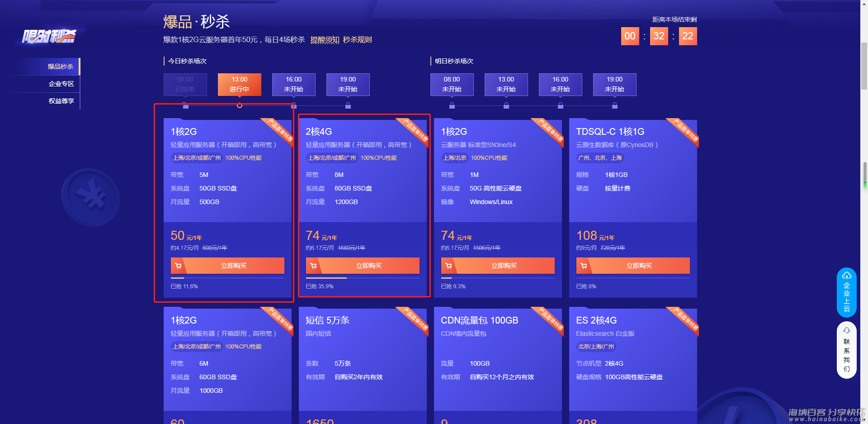Click cart icon on 云服务器 1核2G card
This screenshot has width=868, height=424.
(x=448, y=266)
